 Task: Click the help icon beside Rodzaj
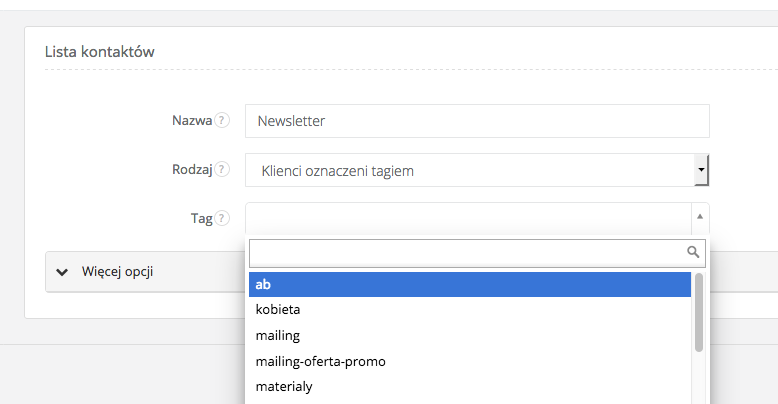point(222,170)
